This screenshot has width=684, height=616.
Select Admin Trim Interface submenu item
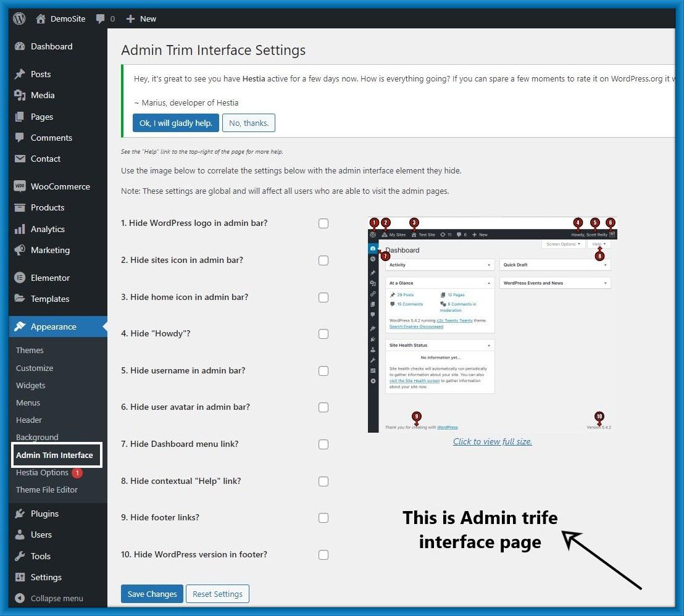(x=54, y=455)
